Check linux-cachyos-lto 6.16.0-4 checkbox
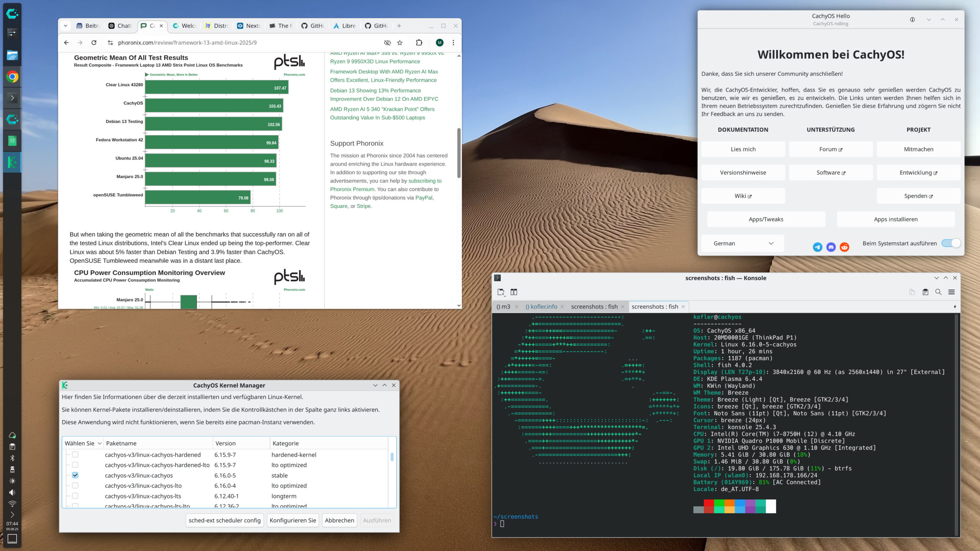This screenshot has width=980, height=551. click(x=75, y=486)
